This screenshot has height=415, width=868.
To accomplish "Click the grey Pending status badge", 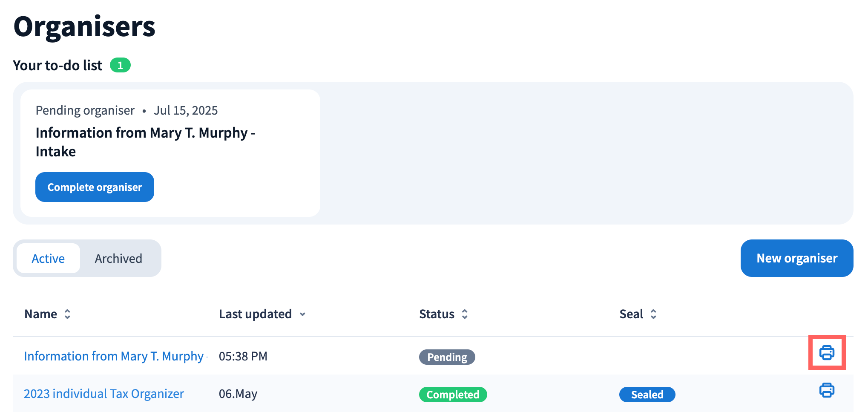I will (447, 357).
